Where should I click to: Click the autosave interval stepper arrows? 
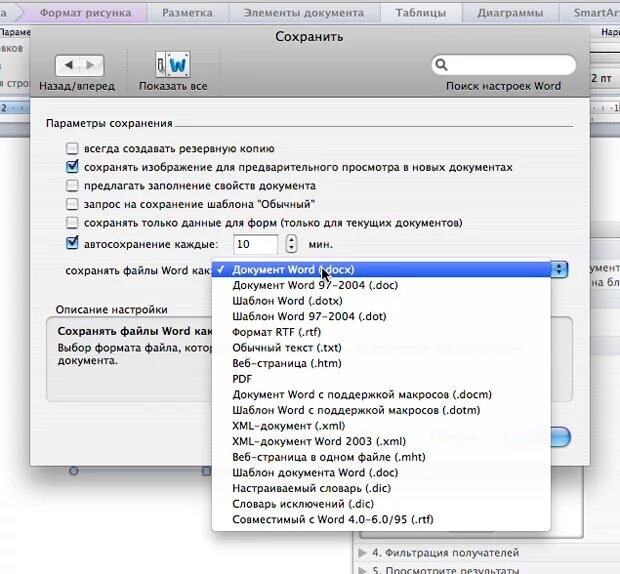pos(291,244)
